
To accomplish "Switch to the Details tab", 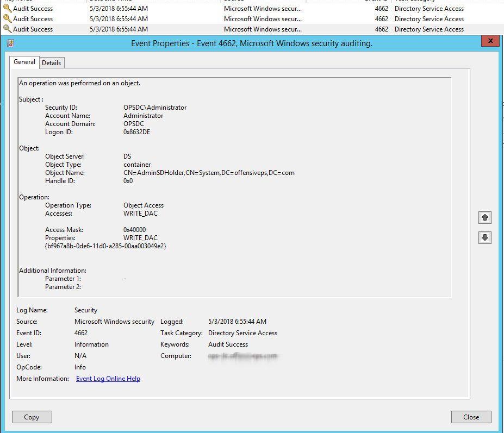I will tap(52, 62).
